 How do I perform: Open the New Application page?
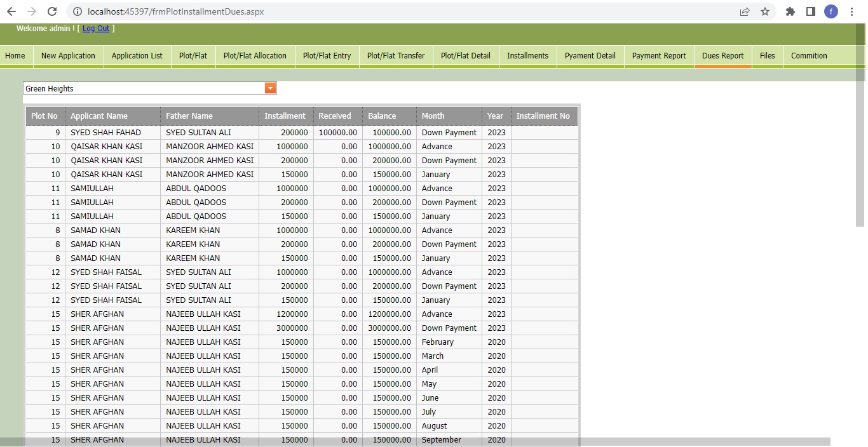point(68,56)
